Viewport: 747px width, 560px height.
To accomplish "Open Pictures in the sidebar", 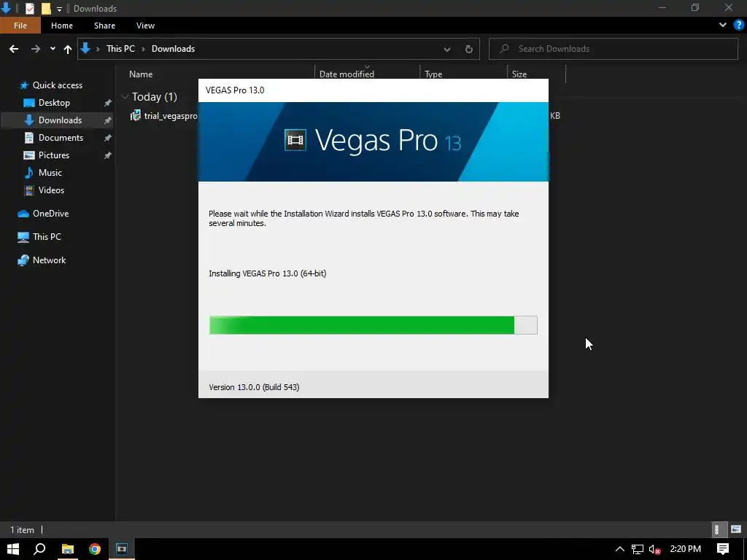I will (53, 155).
